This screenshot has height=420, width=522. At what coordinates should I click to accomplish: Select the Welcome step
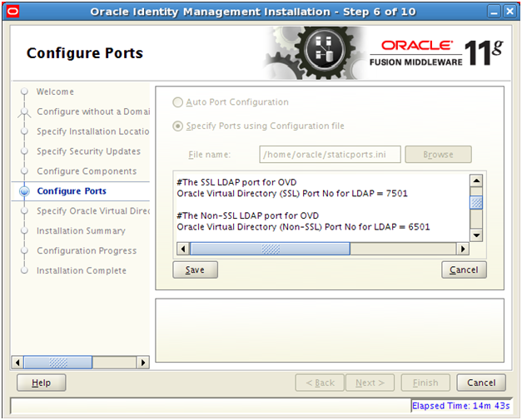coord(55,91)
